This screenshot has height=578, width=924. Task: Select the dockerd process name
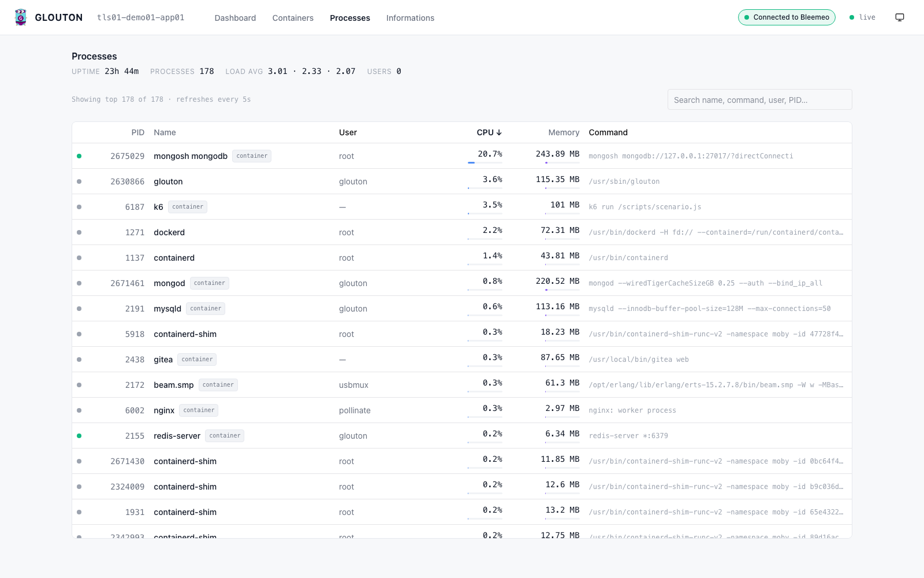[x=169, y=232]
